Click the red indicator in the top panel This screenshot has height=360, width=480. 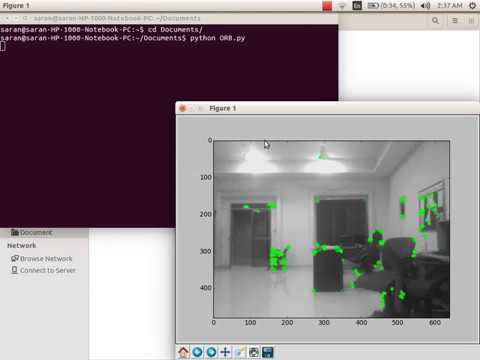[327, 6]
